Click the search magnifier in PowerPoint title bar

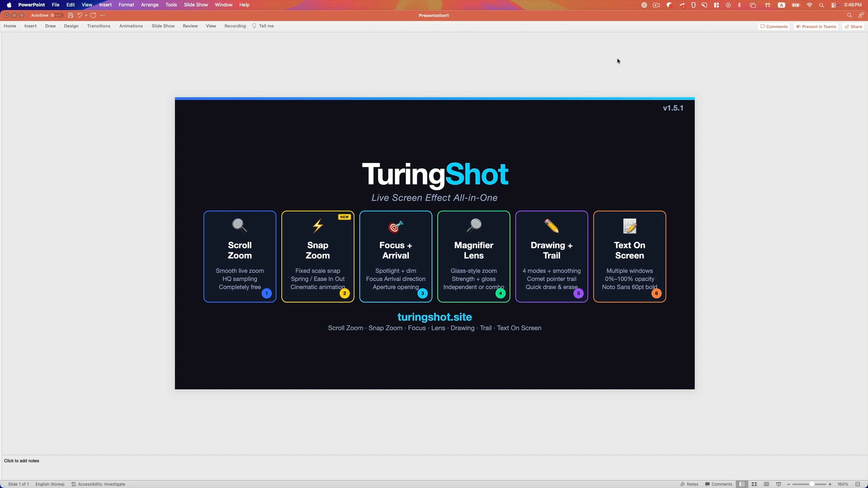(849, 15)
